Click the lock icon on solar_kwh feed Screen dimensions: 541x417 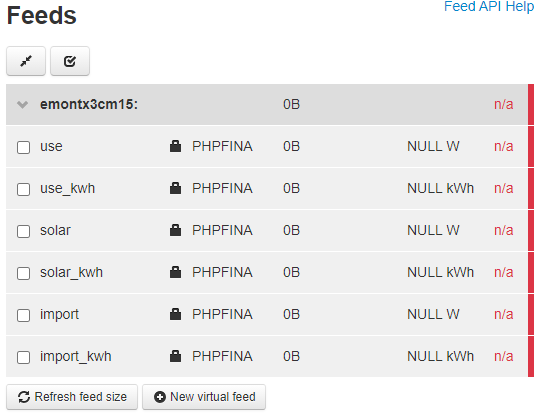coord(175,272)
